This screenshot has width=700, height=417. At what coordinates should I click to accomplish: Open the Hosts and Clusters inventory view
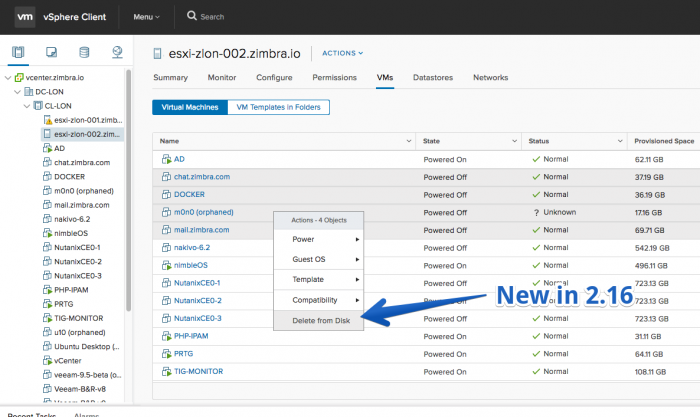coord(18,52)
